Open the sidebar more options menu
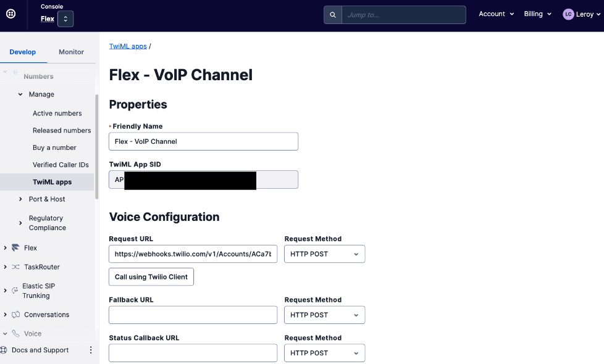The image size is (604, 364). [91, 350]
